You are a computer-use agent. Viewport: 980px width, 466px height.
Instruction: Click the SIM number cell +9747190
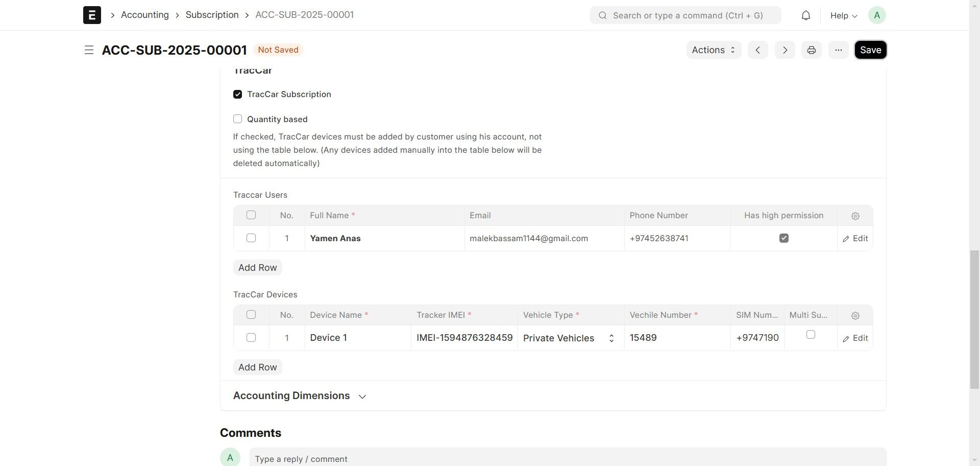pyautogui.click(x=757, y=338)
